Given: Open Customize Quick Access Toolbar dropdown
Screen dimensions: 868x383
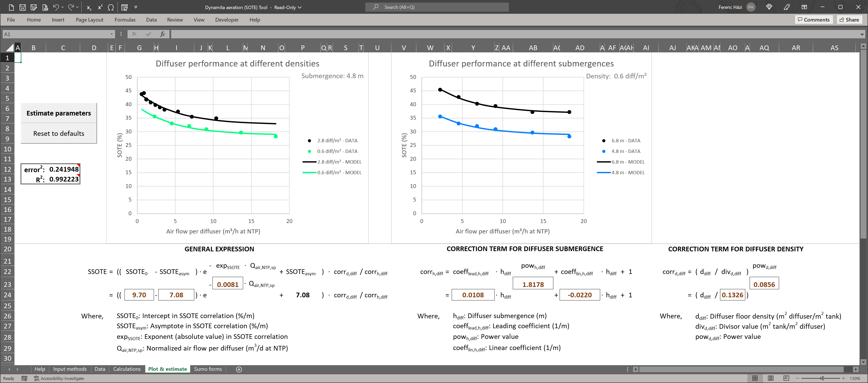Looking at the screenshot, I should [136, 7].
